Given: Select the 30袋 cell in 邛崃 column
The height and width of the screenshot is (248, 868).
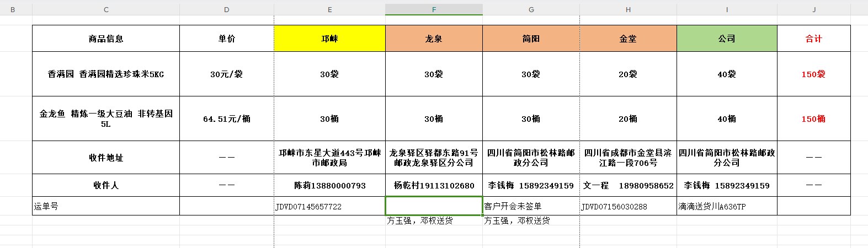Looking at the screenshot, I should (329, 74).
